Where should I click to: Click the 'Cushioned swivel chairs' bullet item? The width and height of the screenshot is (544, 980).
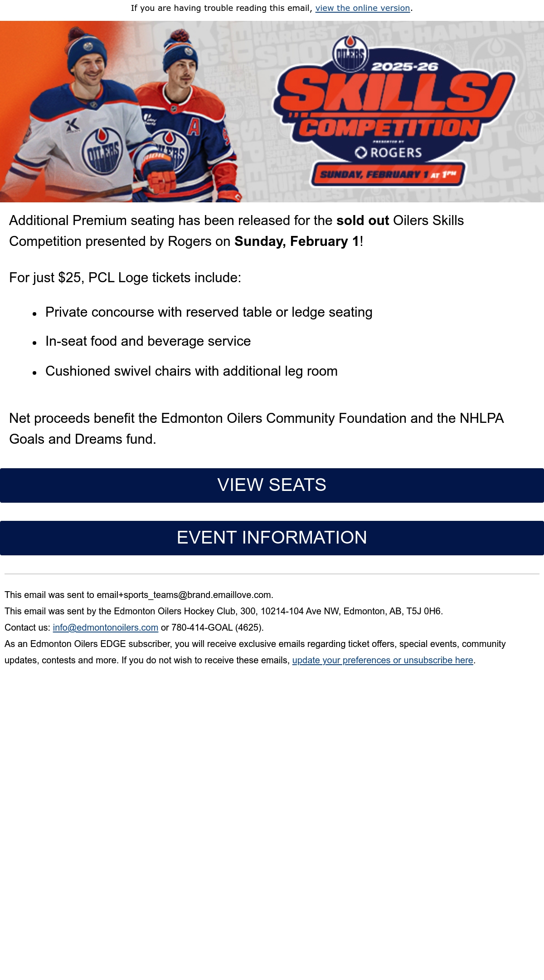pyautogui.click(x=191, y=371)
